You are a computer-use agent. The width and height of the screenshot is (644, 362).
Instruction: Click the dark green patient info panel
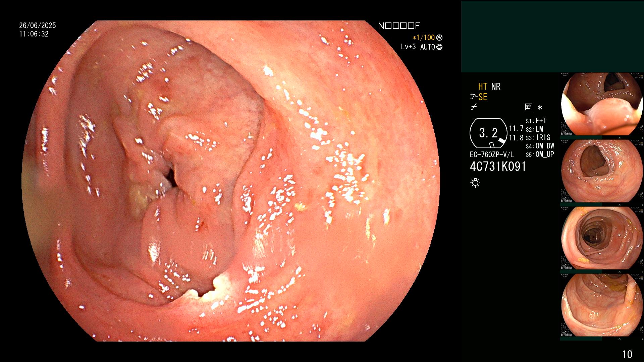(x=552, y=36)
